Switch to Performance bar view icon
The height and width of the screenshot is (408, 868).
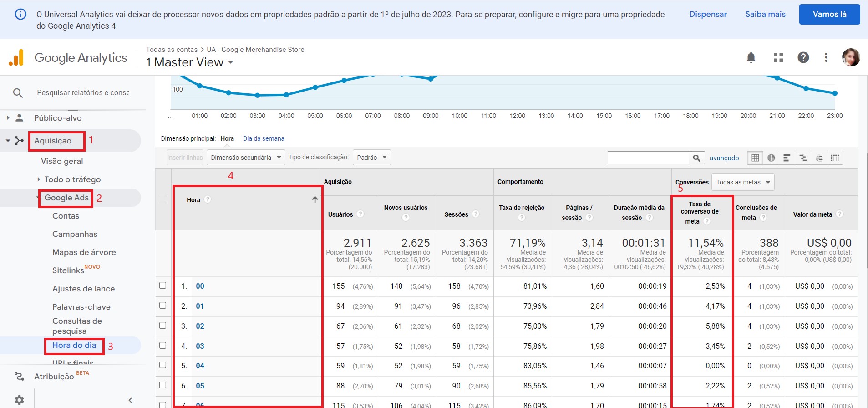click(787, 158)
